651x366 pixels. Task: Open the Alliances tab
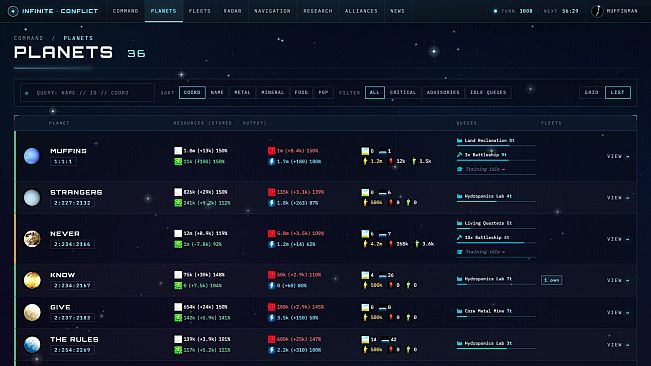coord(361,11)
